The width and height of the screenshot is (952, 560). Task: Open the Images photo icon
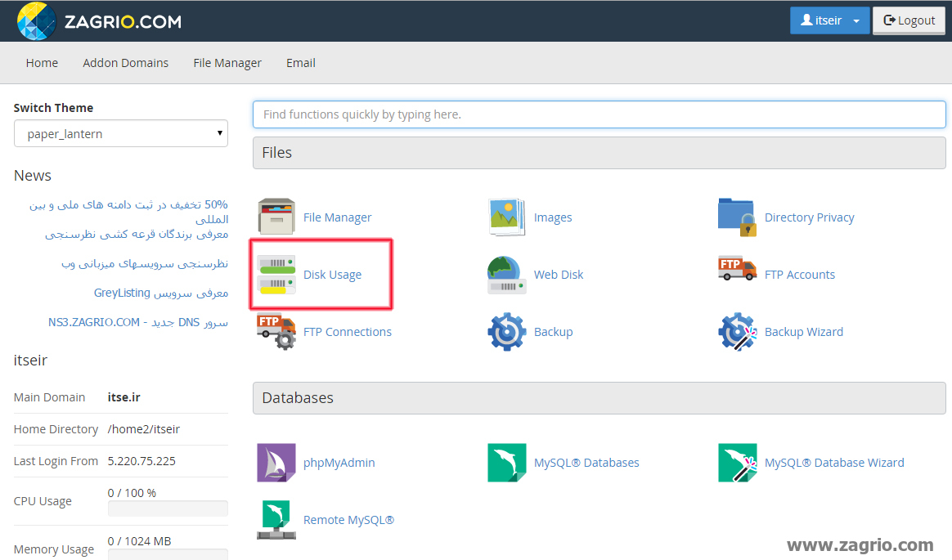point(506,217)
